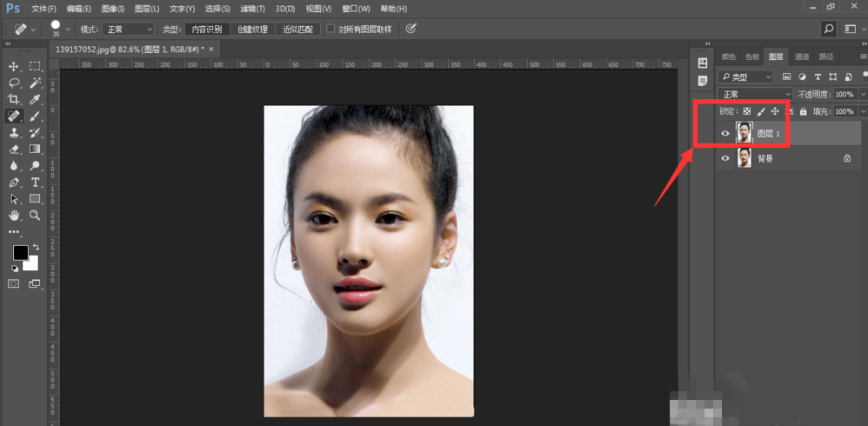The height and width of the screenshot is (426, 868).
Task: Select the Clone Stamp tool
Action: 14,132
